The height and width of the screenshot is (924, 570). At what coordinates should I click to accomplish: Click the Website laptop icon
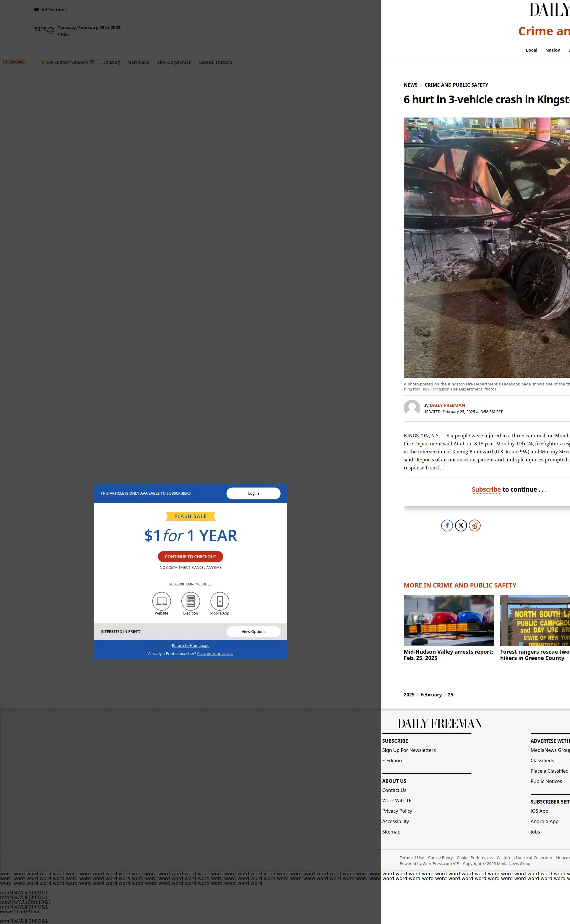tap(161, 601)
